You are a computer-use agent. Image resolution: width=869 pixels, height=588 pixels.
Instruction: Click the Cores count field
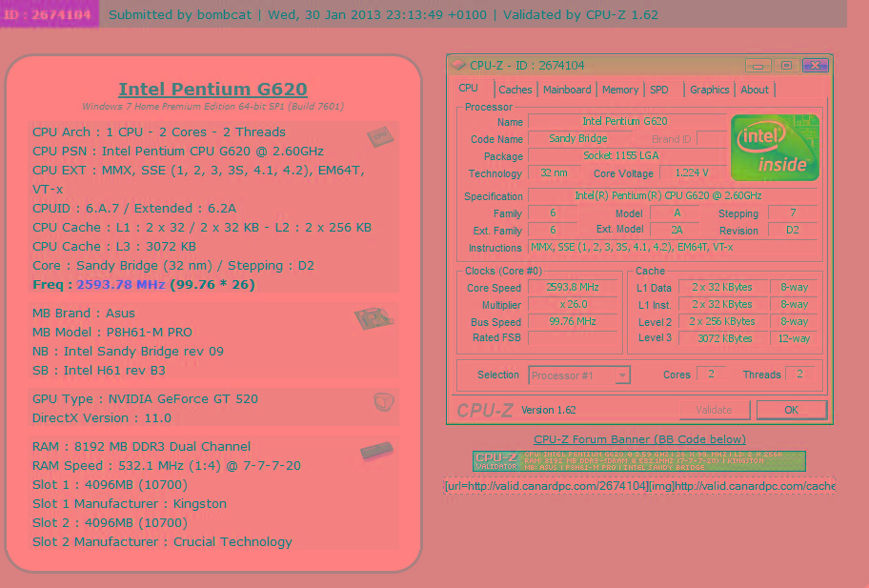tap(710, 375)
